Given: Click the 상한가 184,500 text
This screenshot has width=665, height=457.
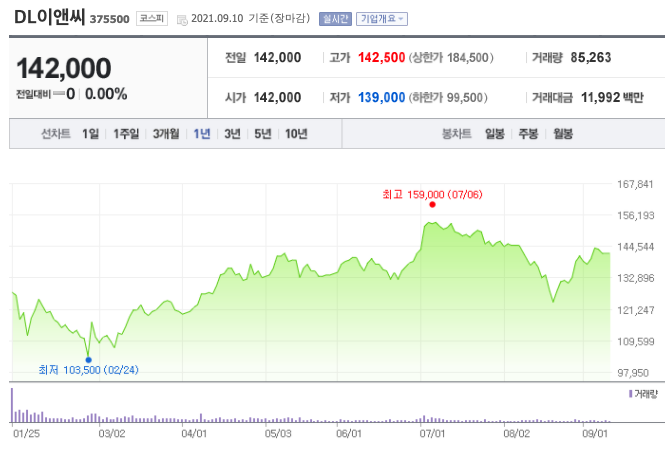Looking at the screenshot, I should [451, 58].
